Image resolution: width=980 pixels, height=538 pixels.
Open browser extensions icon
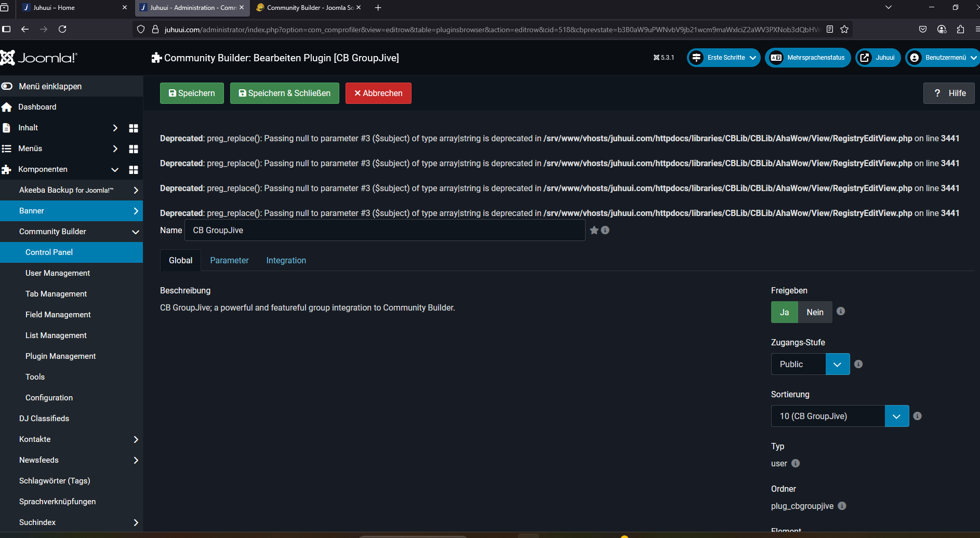click(960, 29)
